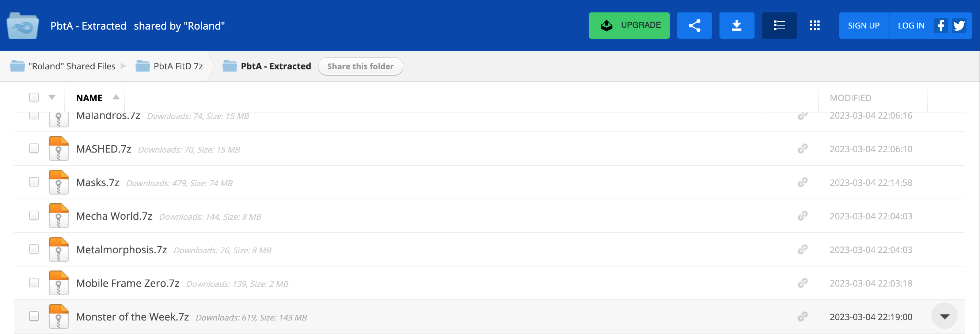Click modified date 2023-03-04 22:19:00
Image resolution: width=980 pixels, height=334 pixels.
[871, 316]
